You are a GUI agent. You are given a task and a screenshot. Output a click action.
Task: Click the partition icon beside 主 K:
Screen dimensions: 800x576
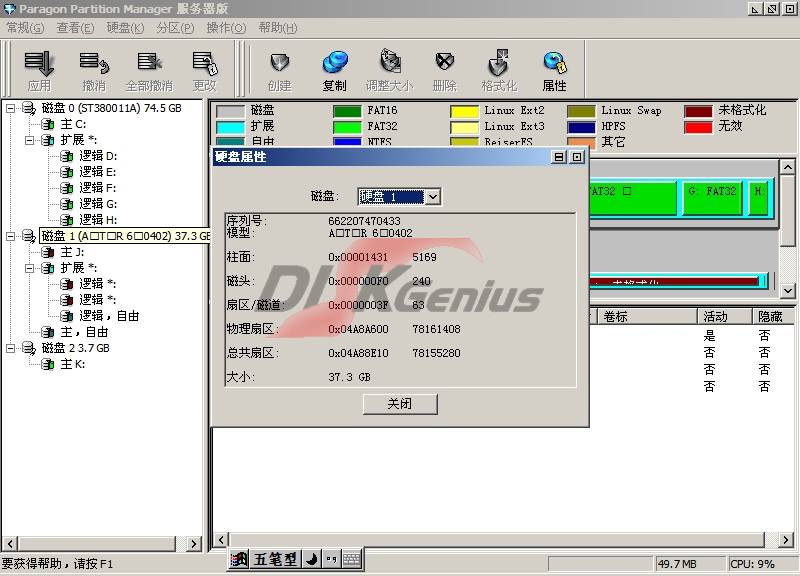click(48, 364)
